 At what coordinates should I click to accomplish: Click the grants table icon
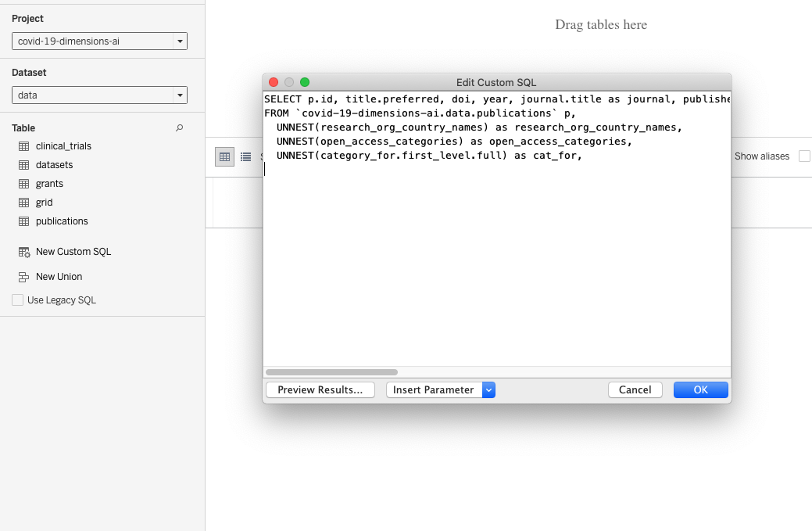point(23,184)
